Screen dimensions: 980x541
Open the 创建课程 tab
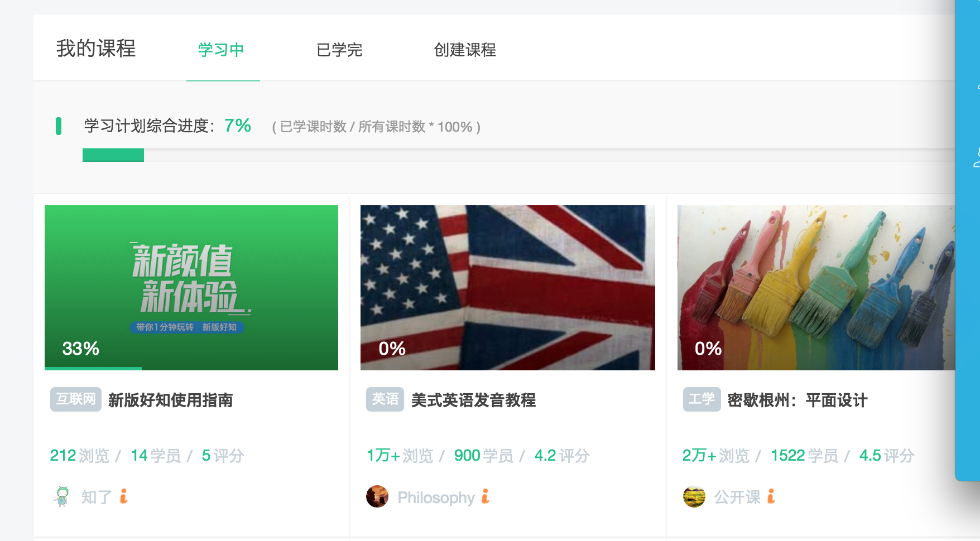coord(465,50)
